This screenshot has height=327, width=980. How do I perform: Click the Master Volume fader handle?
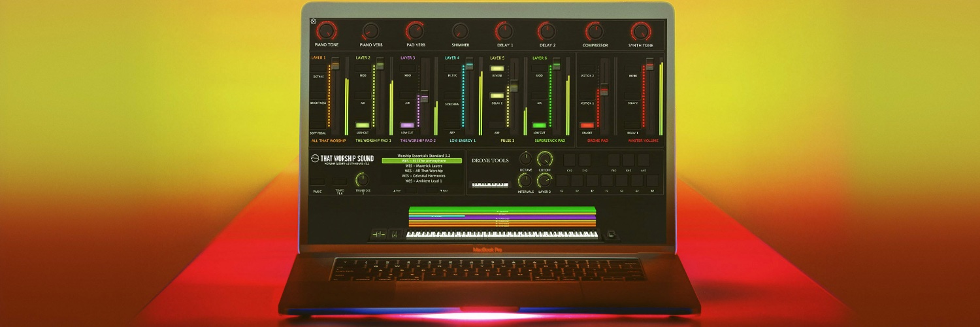tap(650, 64)
